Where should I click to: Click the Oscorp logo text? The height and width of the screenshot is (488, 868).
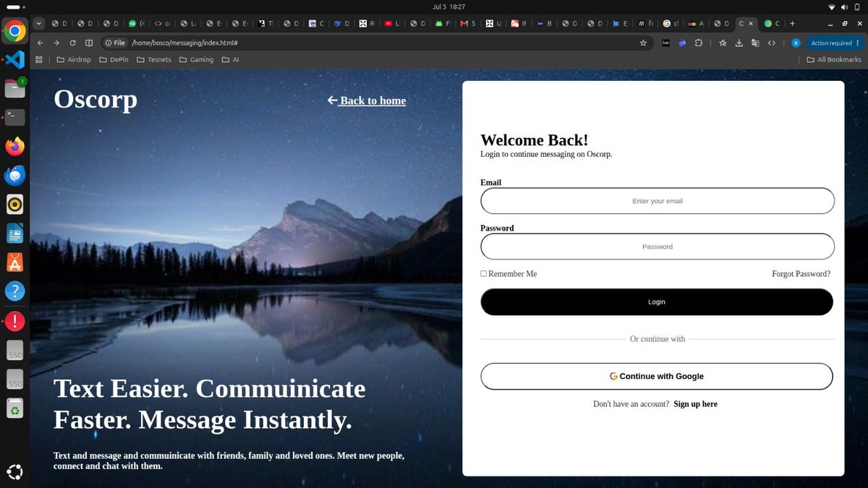95,99
